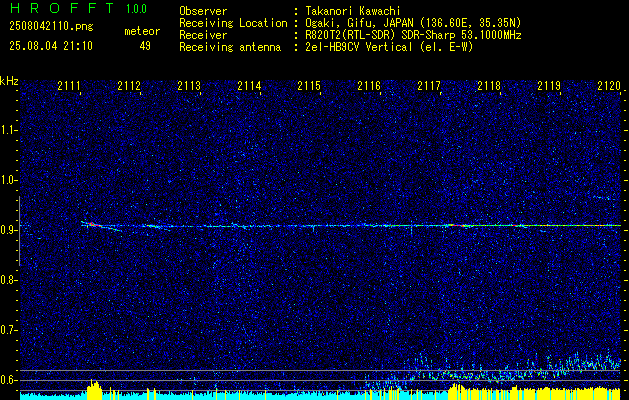Click time marker 2118
This screenshot has width=629, height=400.
[x=489, y=86]
